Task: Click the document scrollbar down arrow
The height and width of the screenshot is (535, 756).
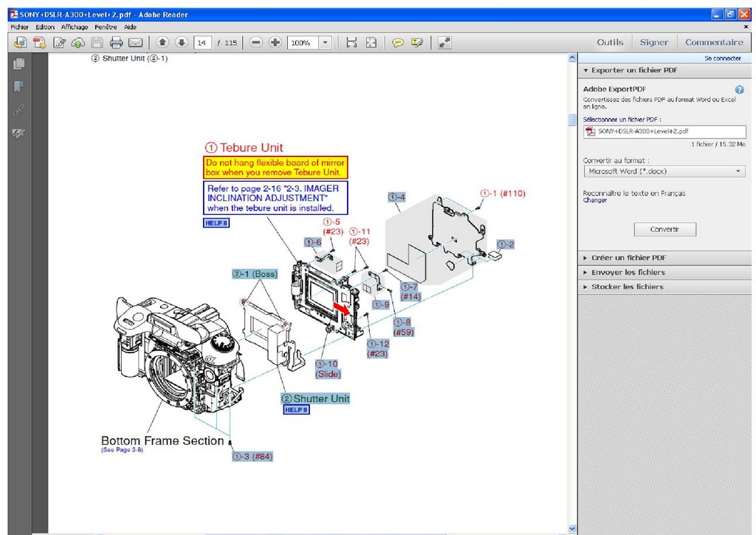Action: tap(572, 529)
